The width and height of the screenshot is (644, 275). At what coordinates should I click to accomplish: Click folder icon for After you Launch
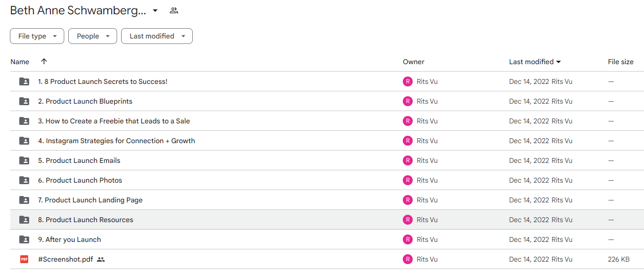[24, 239]
